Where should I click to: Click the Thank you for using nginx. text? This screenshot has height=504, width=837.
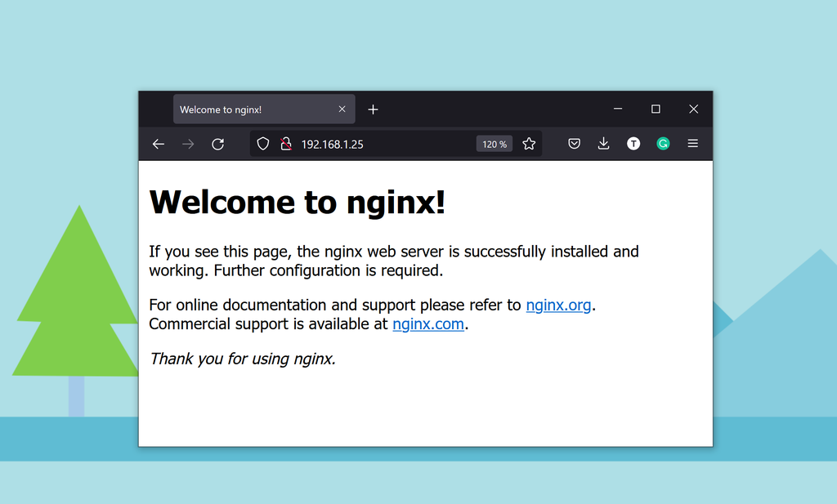(242, 359)
